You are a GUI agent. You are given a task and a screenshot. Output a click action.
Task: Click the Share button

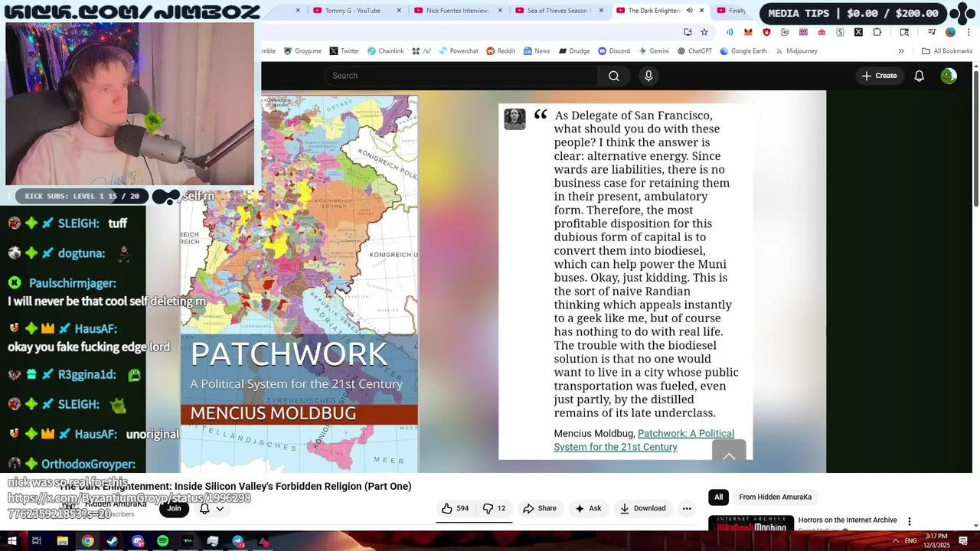[x=540, y=508]
